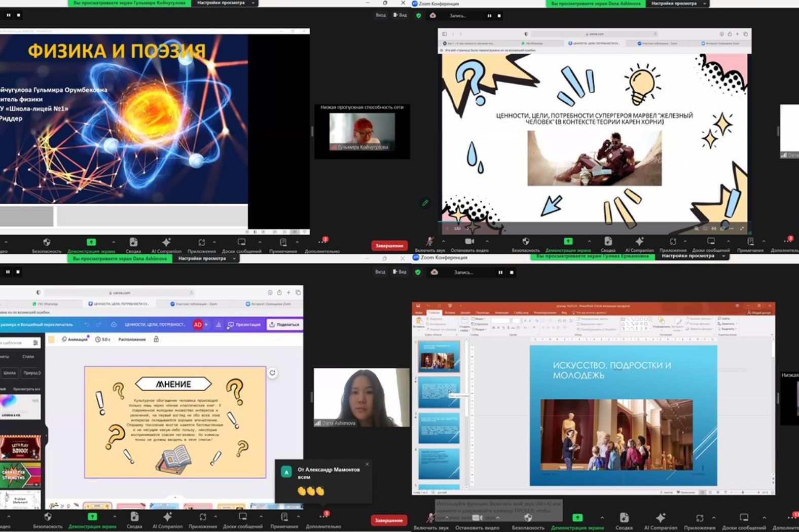Expand the arrow next to Демонстрация экрана in the Canva editor window
The width and height of the screenshot is (799, 532).
tap(115, 517)
